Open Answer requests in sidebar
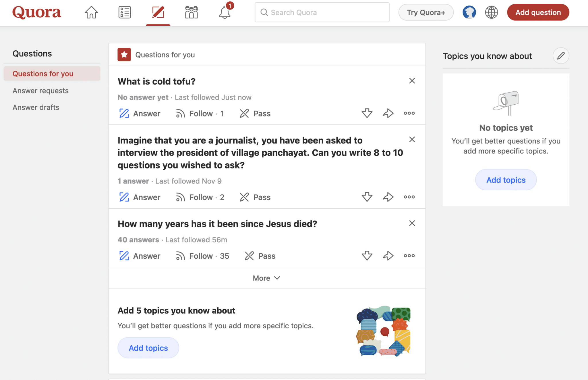Viewport: 588px width, 380px height. click(x=40, y=91)
